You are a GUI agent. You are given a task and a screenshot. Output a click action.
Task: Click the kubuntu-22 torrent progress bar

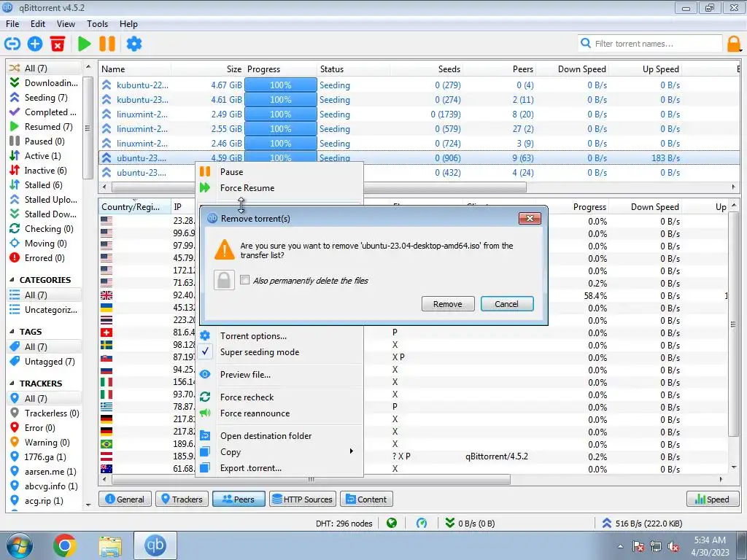281,85
